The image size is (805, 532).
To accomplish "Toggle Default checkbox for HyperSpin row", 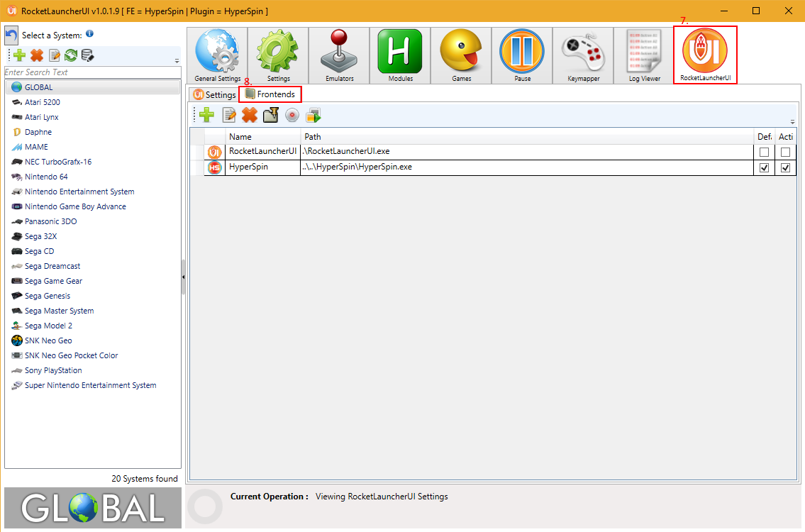I will point(764,168).
